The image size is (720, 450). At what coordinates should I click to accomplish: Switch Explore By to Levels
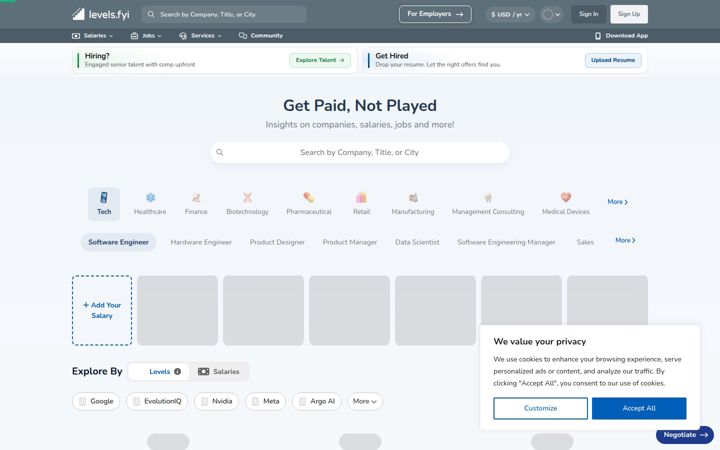pyautogui.click(x=159, y=371)
